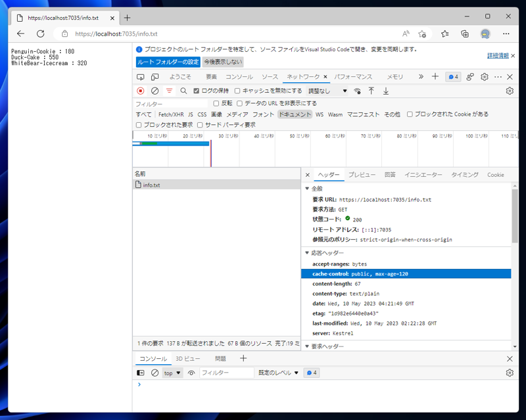Open a new browser tab
This screenshot has width=526, height=420.
(127, 18)
